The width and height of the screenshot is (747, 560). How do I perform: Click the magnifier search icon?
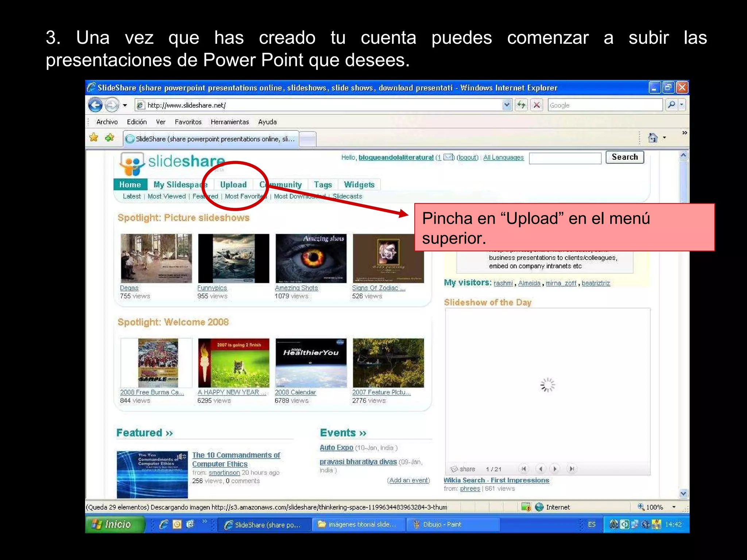pyautogui.click(x=671, y=105)
